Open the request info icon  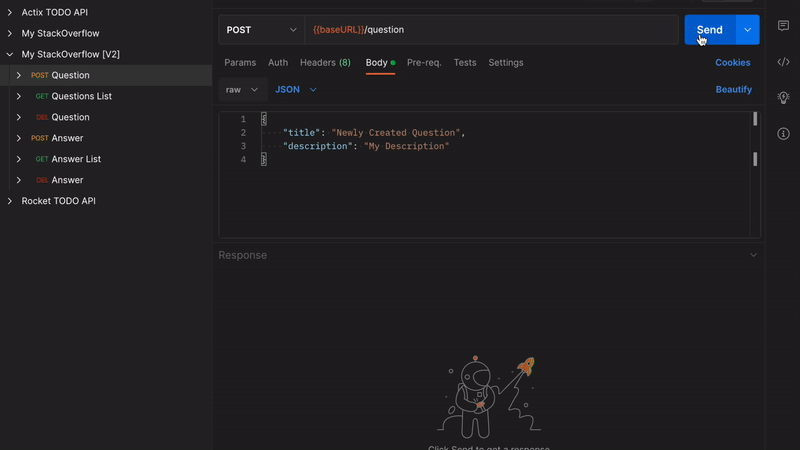coord(783,134)
